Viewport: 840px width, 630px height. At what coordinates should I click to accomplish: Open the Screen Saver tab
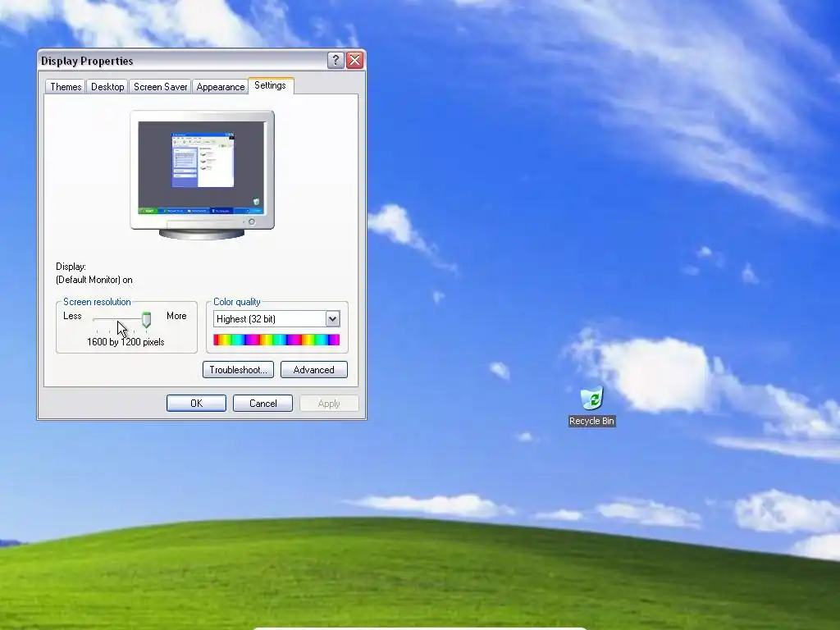coord(160,87)
